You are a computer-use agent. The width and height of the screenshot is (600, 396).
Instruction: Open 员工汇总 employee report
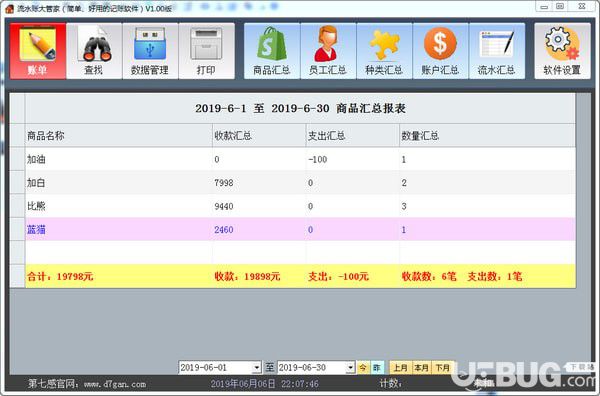pos(328,51)
